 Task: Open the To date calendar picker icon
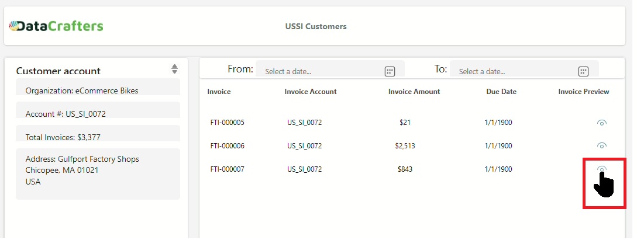583,71
